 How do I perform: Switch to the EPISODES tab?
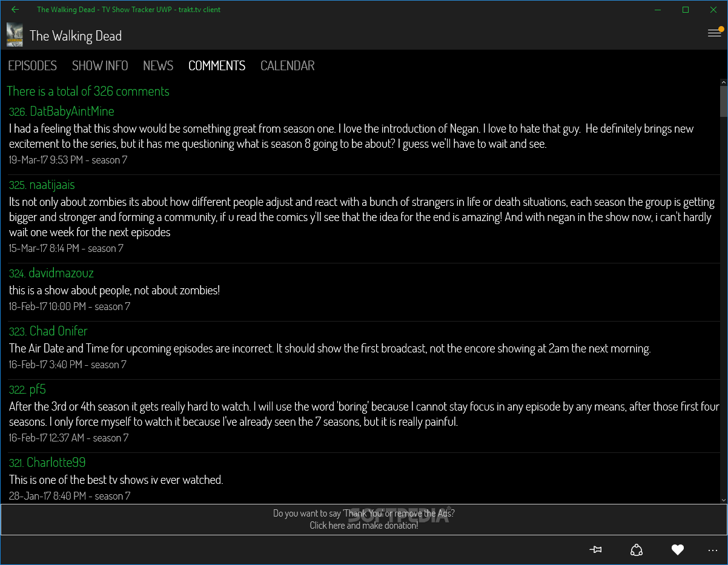pos(33,65)
